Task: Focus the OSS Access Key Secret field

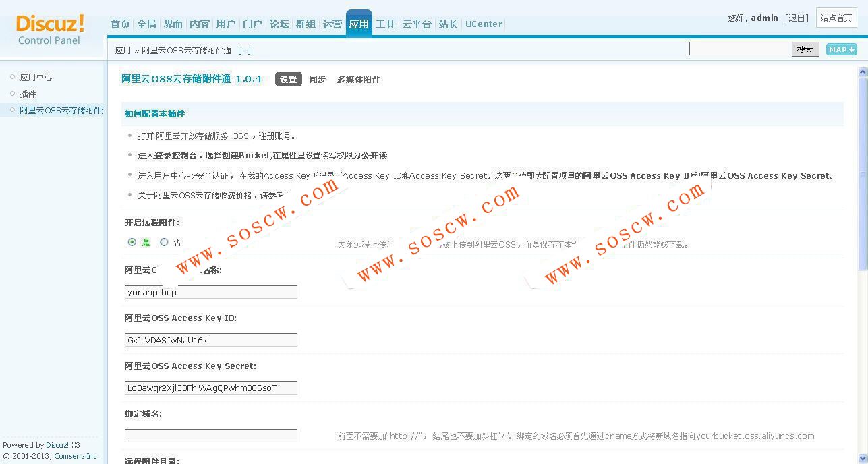Action: [x=211, y=388]
